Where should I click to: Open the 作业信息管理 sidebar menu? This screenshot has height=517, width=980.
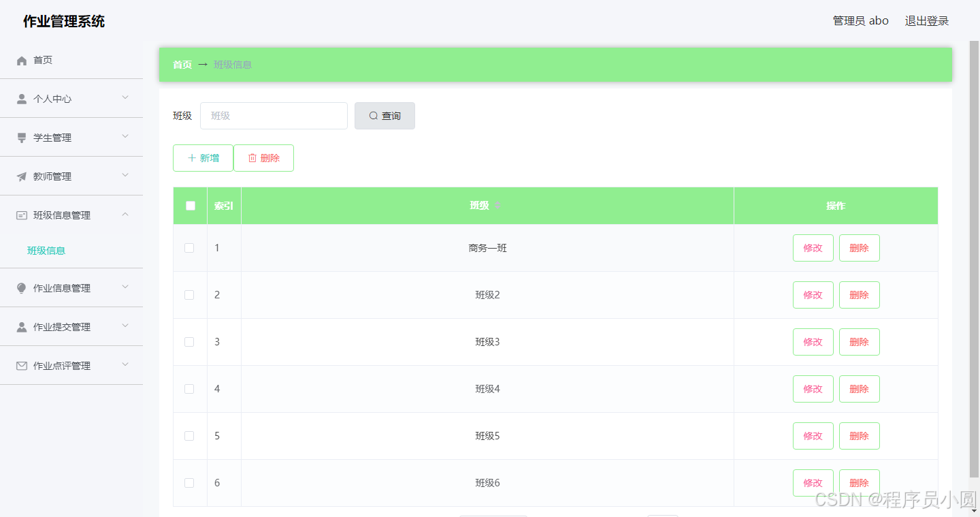click(71, 288)
